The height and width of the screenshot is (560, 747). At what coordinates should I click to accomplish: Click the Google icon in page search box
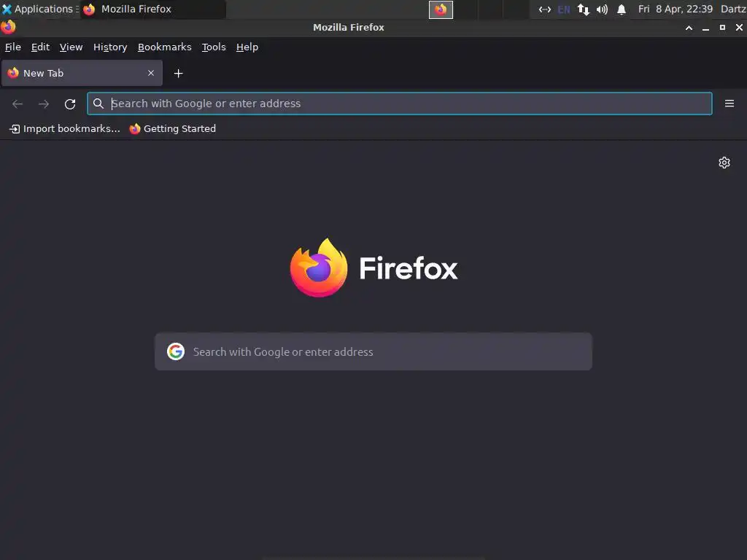click(176, 352)
